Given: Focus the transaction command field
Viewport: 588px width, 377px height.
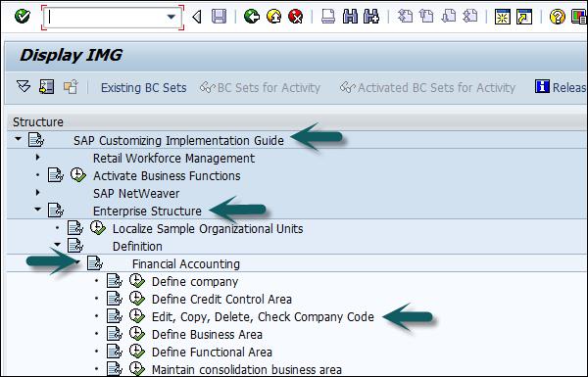Looking at the screenshot, I should [113, 18].
